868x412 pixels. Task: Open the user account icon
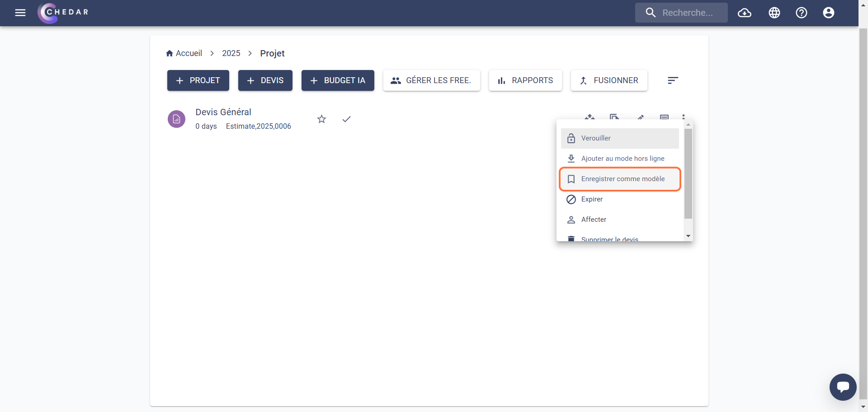coord(829,13)
